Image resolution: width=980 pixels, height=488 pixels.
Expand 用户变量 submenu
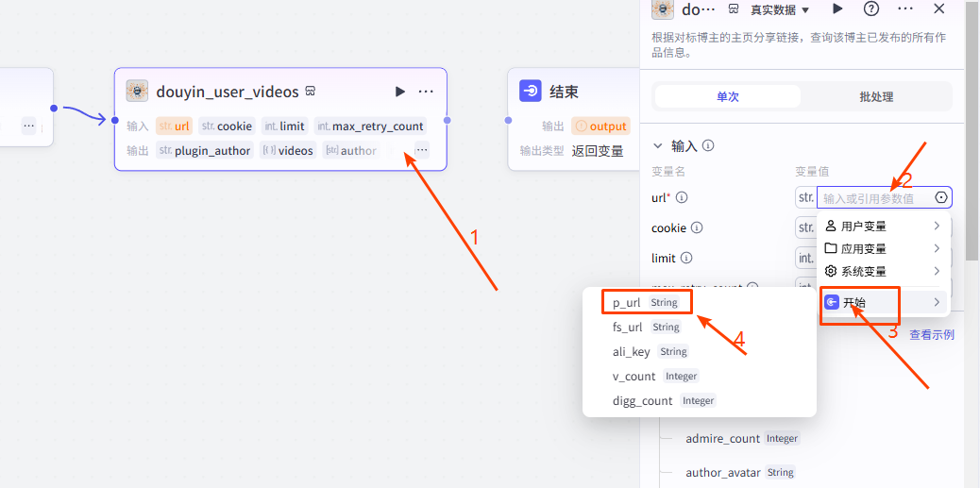click(x=884, y=226)
